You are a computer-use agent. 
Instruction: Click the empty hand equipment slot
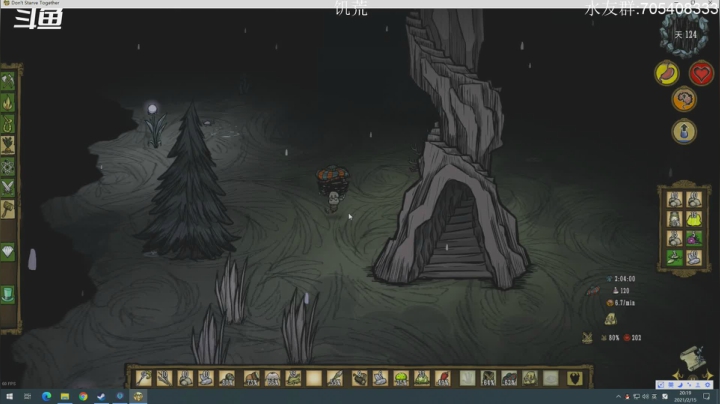coord(467,378)
